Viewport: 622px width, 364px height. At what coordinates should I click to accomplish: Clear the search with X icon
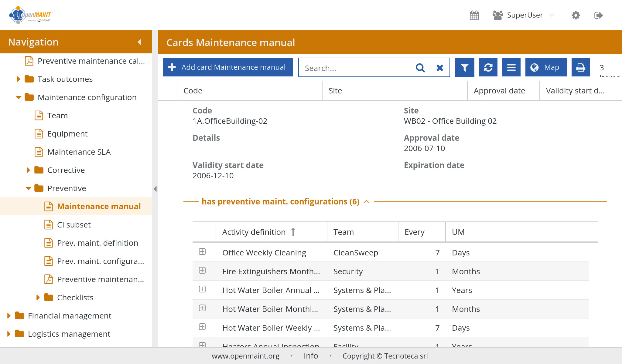point(439,68)
